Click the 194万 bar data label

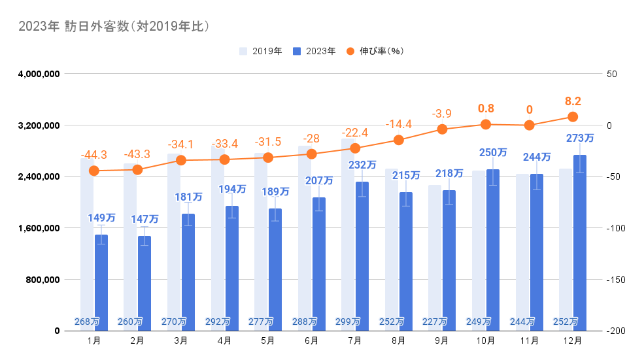click(x=232, y=189)
